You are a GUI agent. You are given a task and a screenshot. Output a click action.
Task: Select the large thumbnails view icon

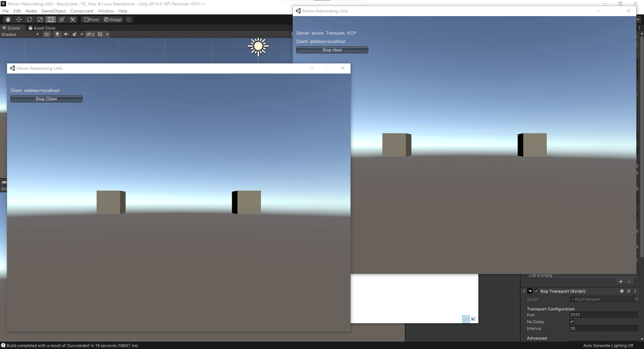tap(473, 319)
